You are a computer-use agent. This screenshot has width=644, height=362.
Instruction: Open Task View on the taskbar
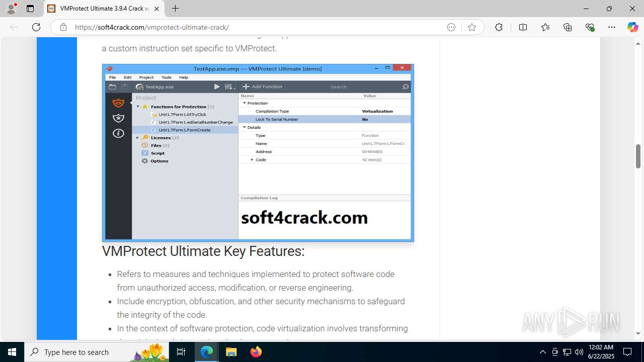click(182, 352)
